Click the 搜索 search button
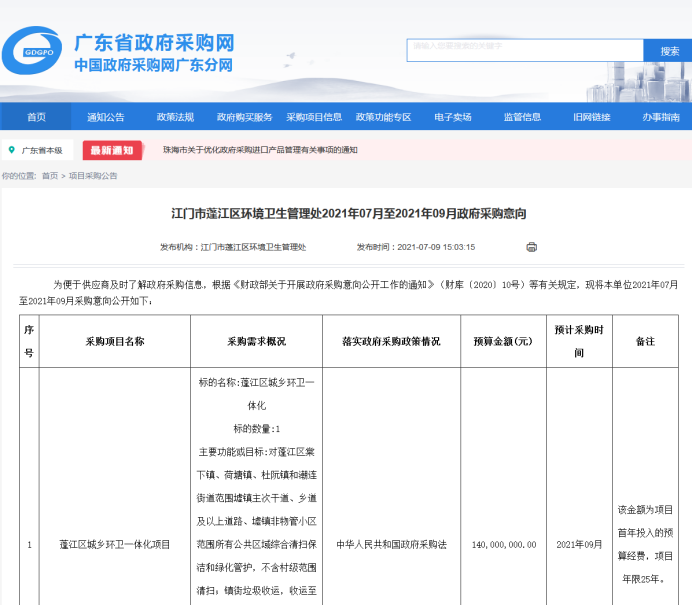This screenshot has width=692, height=605. tap(669, 51)
